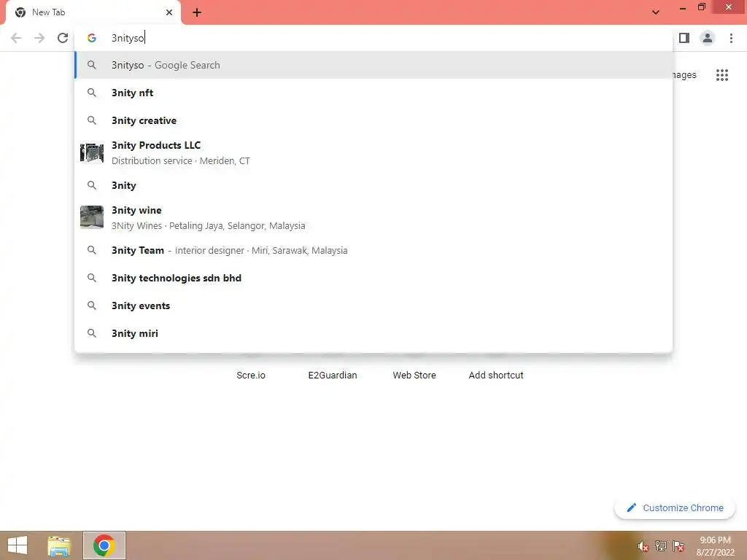The image size is (747, 560).
Task: Open the Scre.io shortcut
Action: click(x=251, y=376)
